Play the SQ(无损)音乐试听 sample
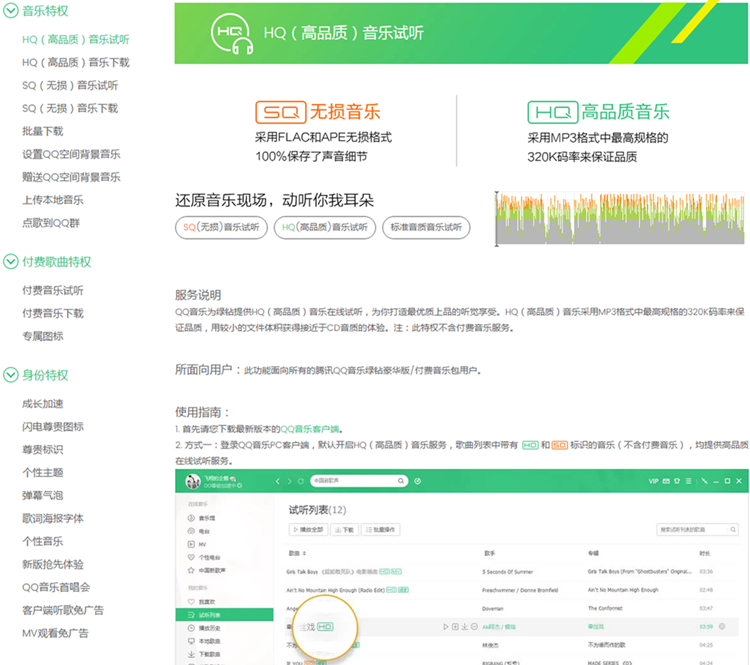Viewport: 750px width, 665px height. [221, 227]
